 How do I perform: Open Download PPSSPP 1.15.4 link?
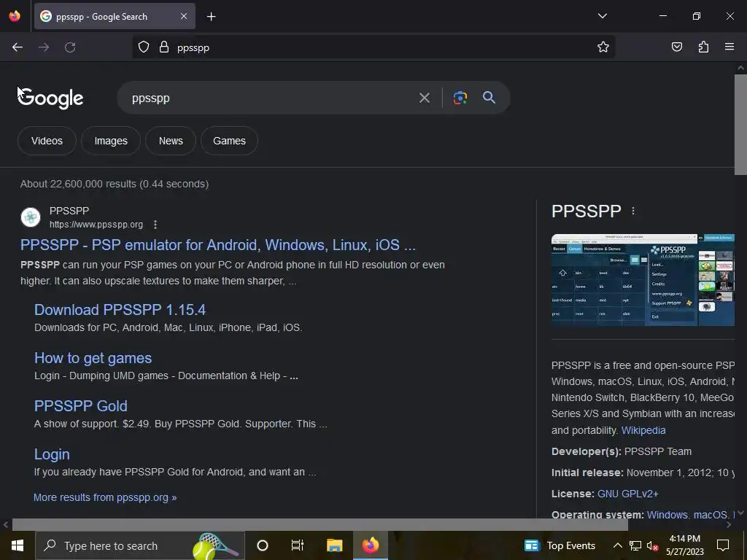120,310
